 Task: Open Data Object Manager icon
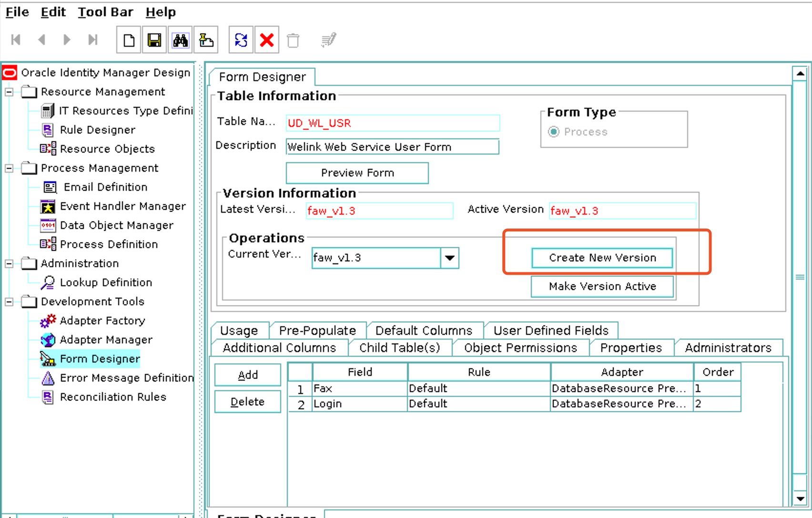(48, 225)
